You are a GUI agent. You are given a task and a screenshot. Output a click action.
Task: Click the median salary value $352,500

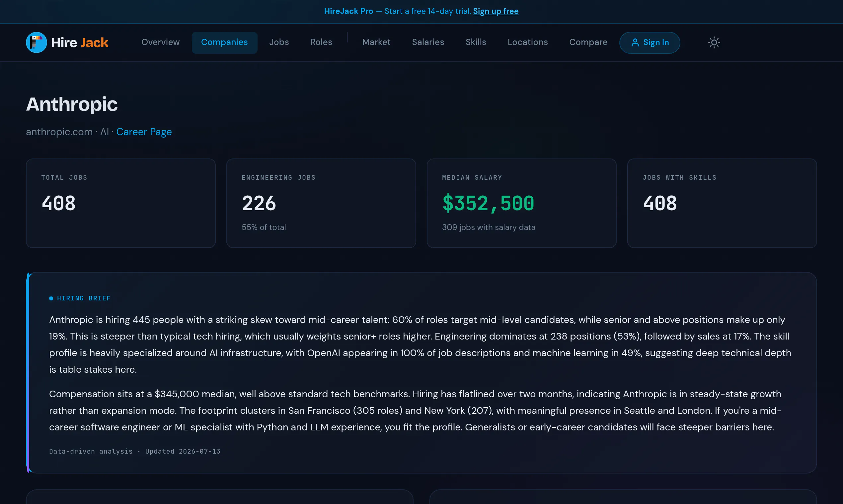(488, 204)
